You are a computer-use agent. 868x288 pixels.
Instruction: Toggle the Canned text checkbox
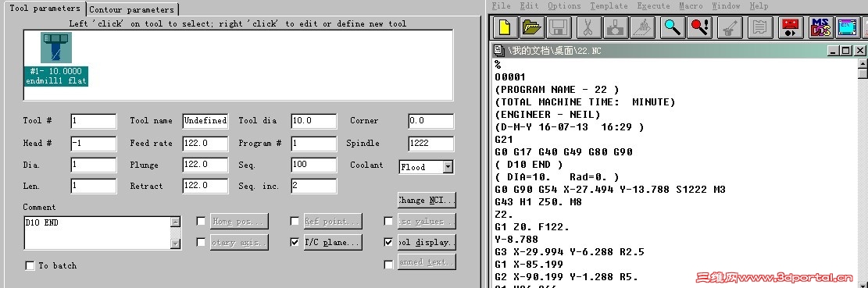click(x=388, y=265)
